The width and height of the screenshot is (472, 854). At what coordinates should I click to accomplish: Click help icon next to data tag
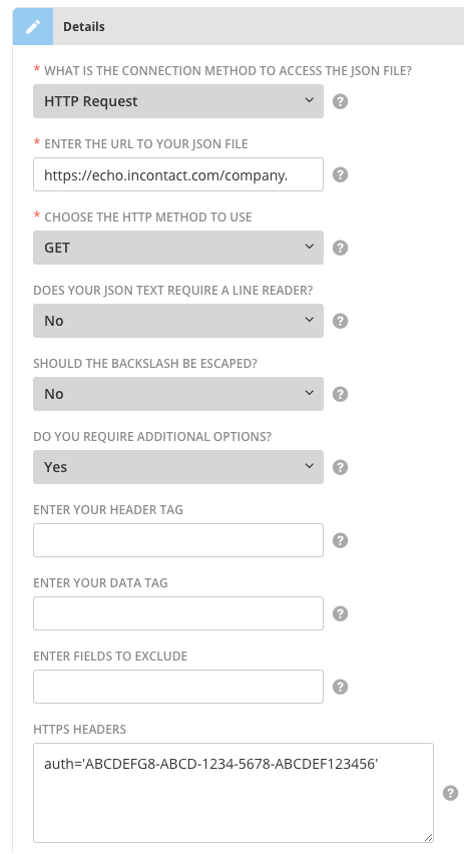(340, 613)
